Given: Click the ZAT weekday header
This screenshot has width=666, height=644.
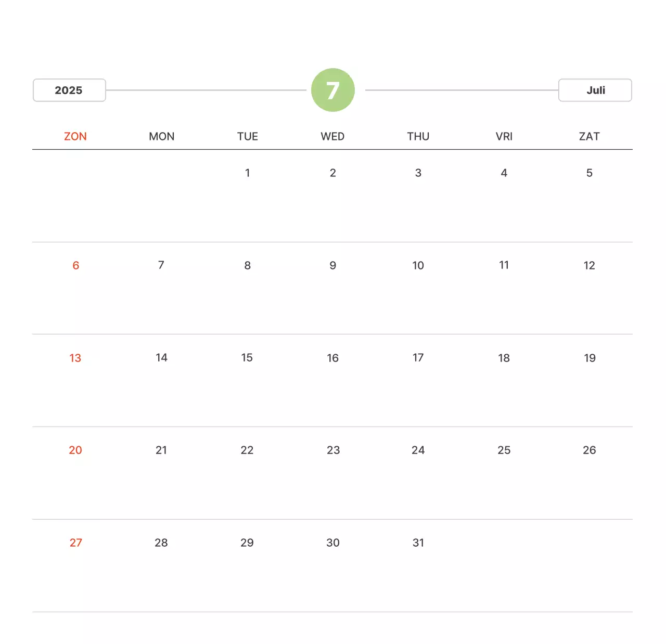Looking at the screenshot, I should (589, 136).
